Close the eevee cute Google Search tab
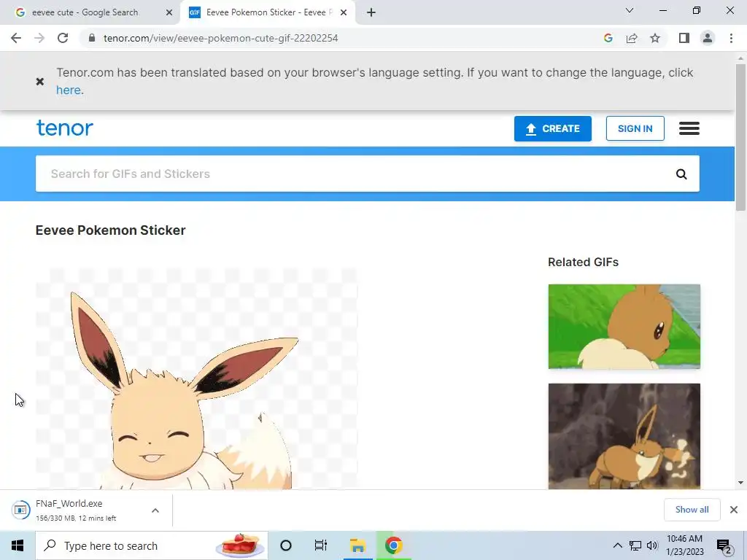Image resolution: width=747 pixels, height=560 pixels. 169,13
